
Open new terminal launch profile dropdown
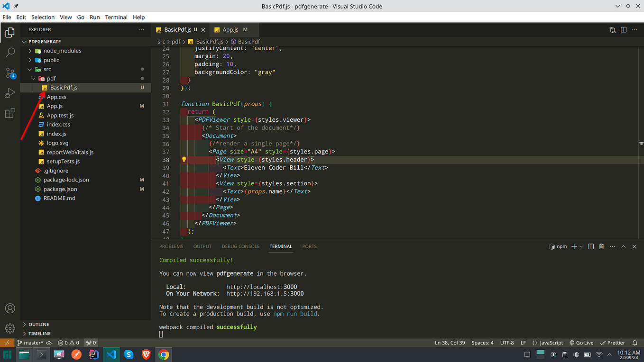tap(581, 246)
